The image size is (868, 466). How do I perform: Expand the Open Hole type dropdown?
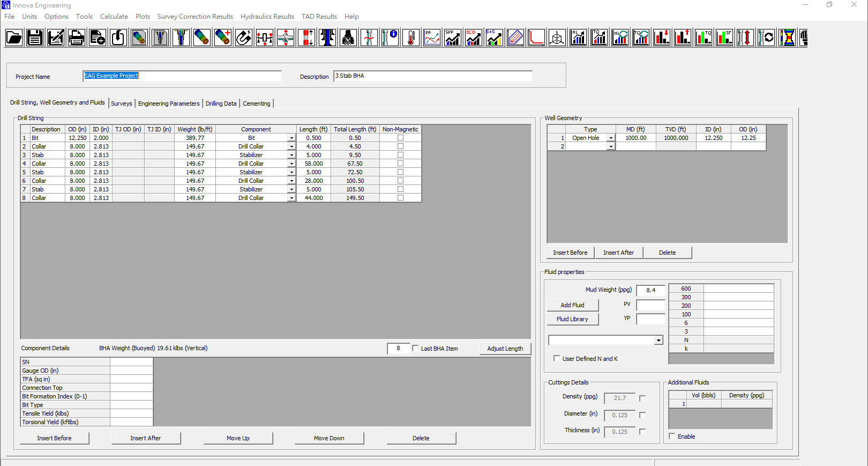610,138
